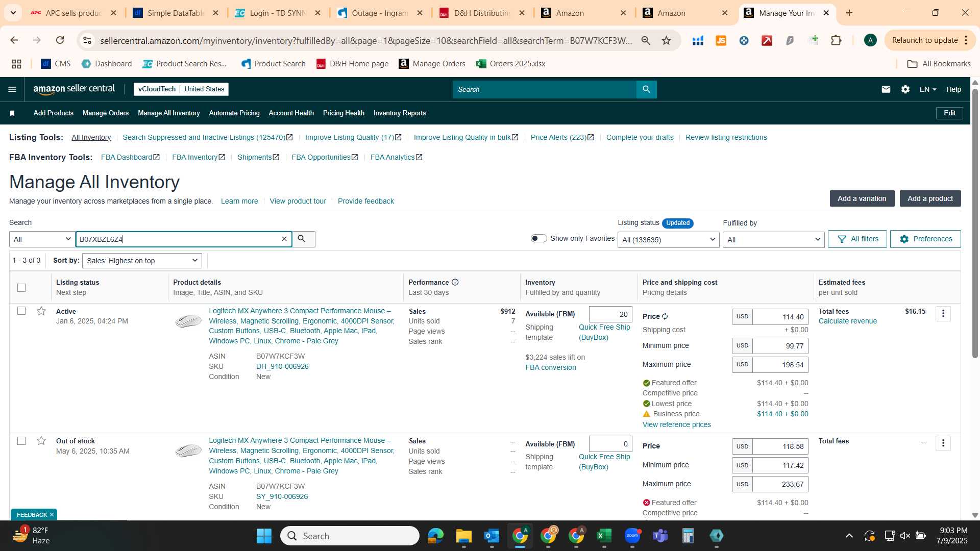Favorite the Out of stock listing star
980x551 pixels.
(x=41, y=441)
